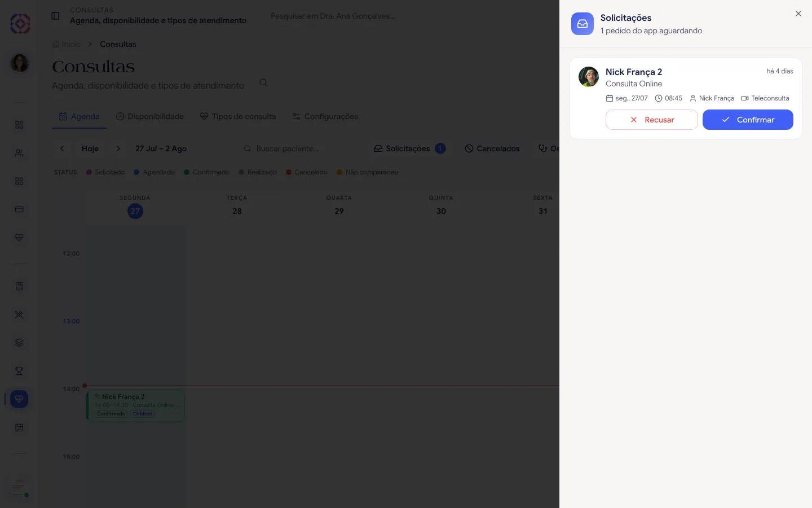Open the user profile avatar in the sidebar
Viewport: 812px width, 508px height.
(x=20, y=63)
